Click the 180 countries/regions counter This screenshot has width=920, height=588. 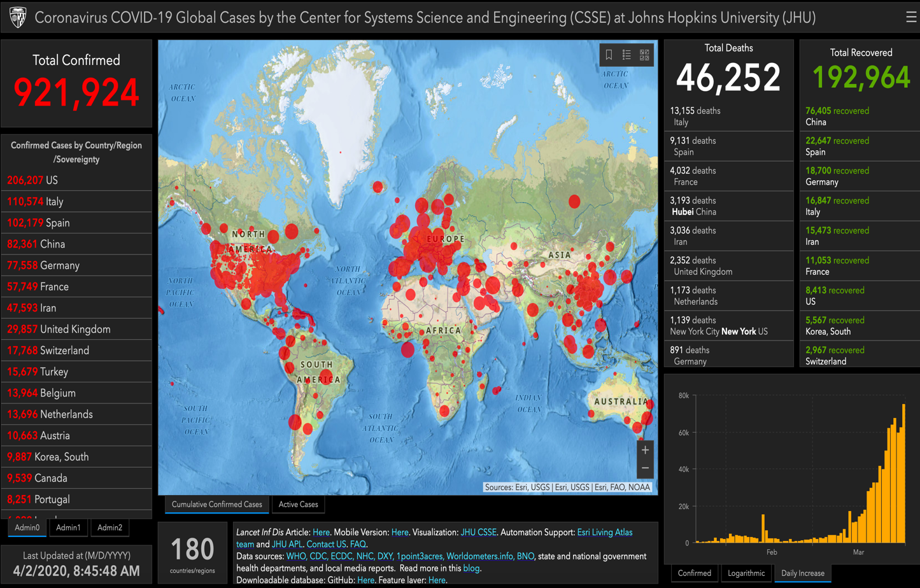click(192, 553)
